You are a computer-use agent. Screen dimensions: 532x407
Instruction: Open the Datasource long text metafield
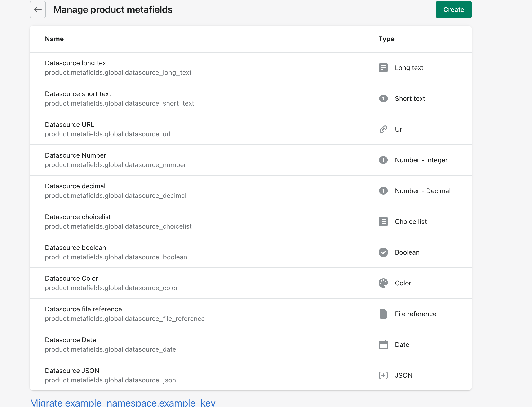[76, 63]
